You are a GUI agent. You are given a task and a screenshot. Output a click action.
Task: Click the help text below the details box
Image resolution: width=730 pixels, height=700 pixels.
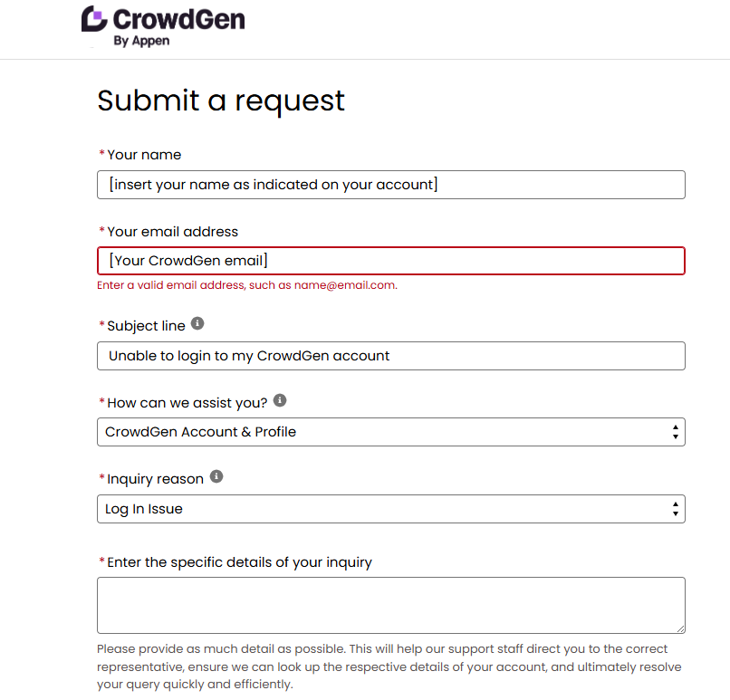389,666
